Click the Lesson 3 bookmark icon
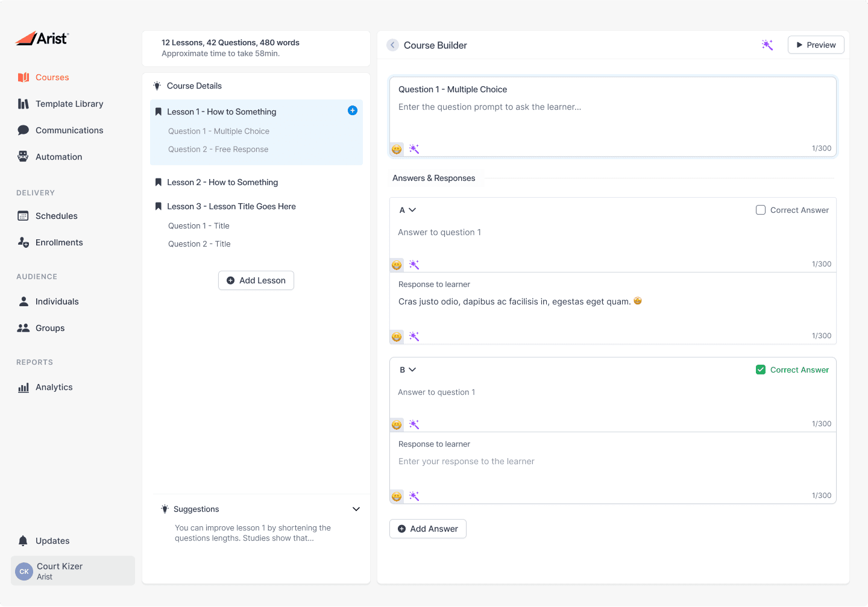Image resolution: width=868 pixels, height=607 pixels. click(159, 206)
